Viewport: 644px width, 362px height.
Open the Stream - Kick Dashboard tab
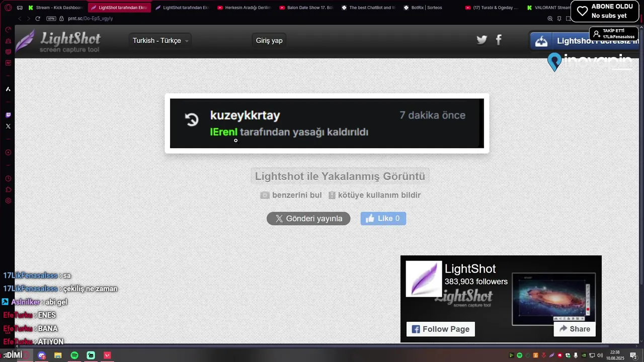tap(56, 8)
